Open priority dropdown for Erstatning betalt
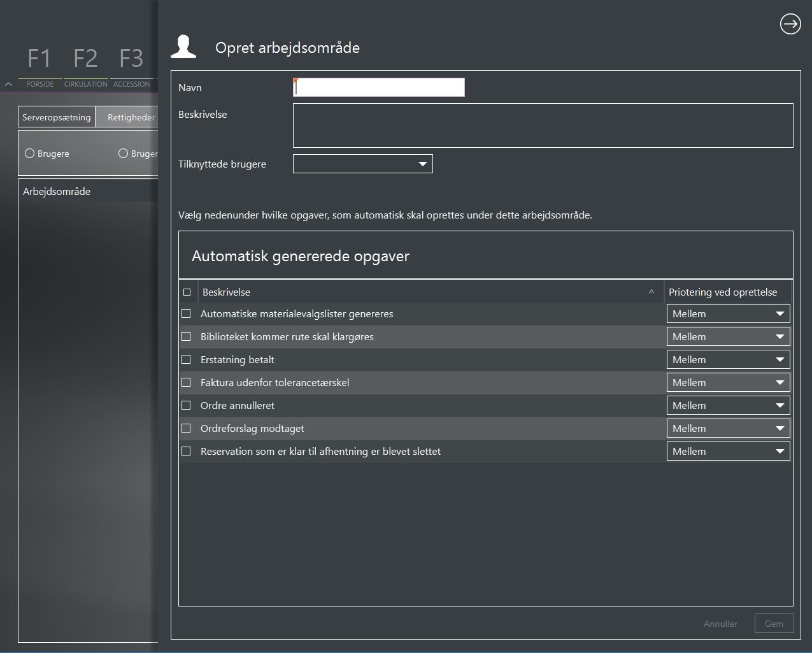812x653 pixels. [729, 359]
